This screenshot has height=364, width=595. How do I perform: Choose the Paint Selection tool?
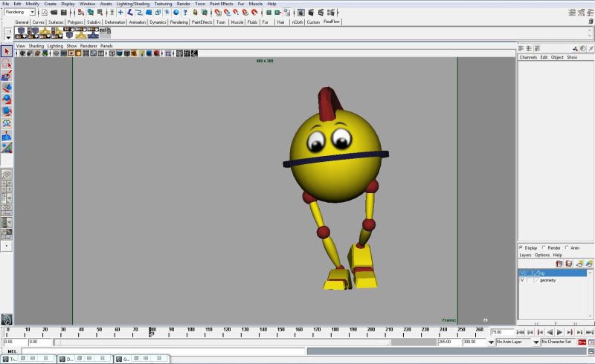(7, 76)
